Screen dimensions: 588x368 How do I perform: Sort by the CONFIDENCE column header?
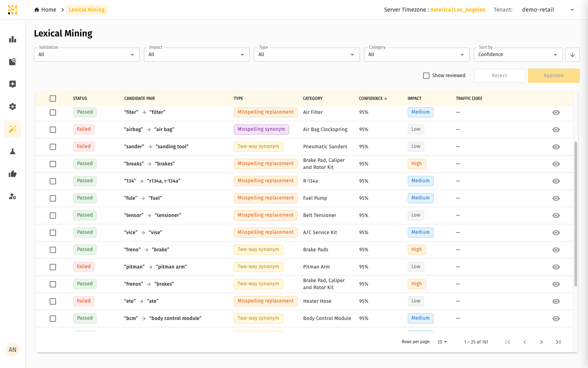(x=373, y=98)
